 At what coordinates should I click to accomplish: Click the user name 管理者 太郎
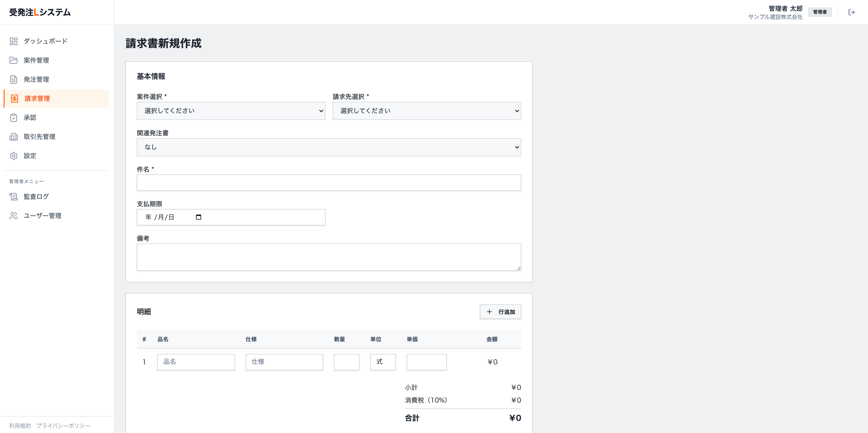[x=785, y=9]
